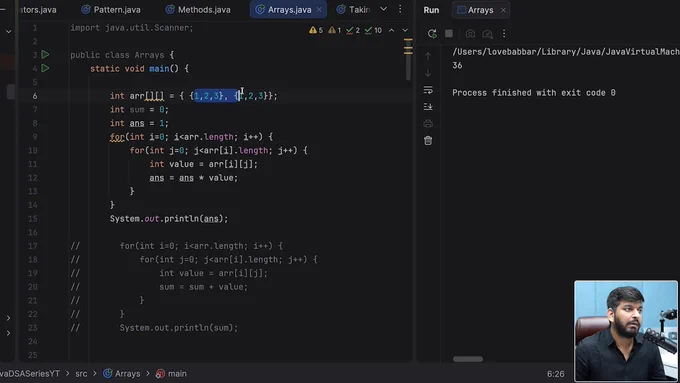The height and width of the screenshot is (383, 680).
Task: Click the Run tool window title
Action: [431, 10]
